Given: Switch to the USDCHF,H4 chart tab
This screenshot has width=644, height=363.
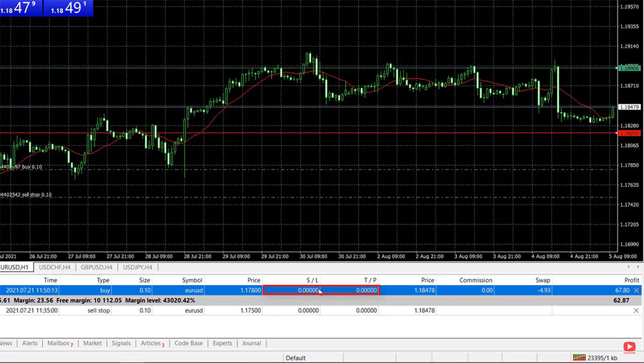Looking at the screenshot, I should [x=55, y=267].
